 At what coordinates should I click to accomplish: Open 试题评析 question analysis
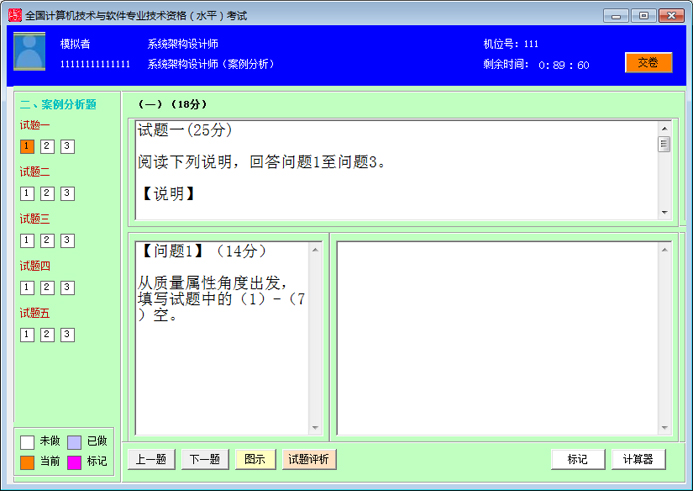coord(309,459)
